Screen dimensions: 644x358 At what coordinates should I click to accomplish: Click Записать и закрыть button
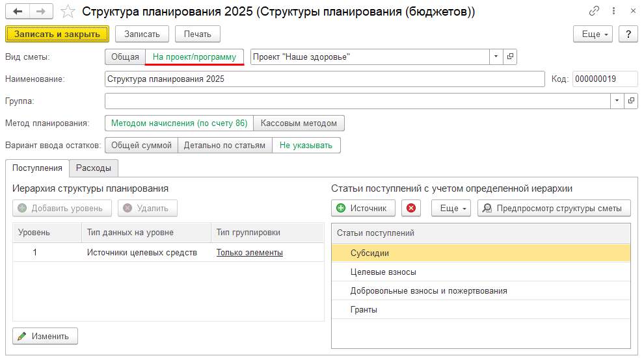point(57,34)
